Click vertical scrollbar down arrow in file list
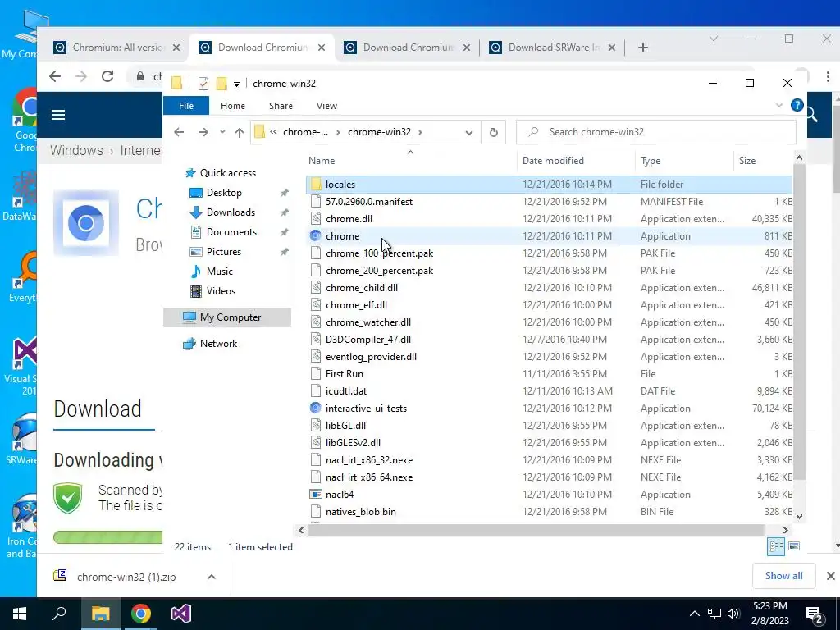Screen dimensions: 840x630 799,517
